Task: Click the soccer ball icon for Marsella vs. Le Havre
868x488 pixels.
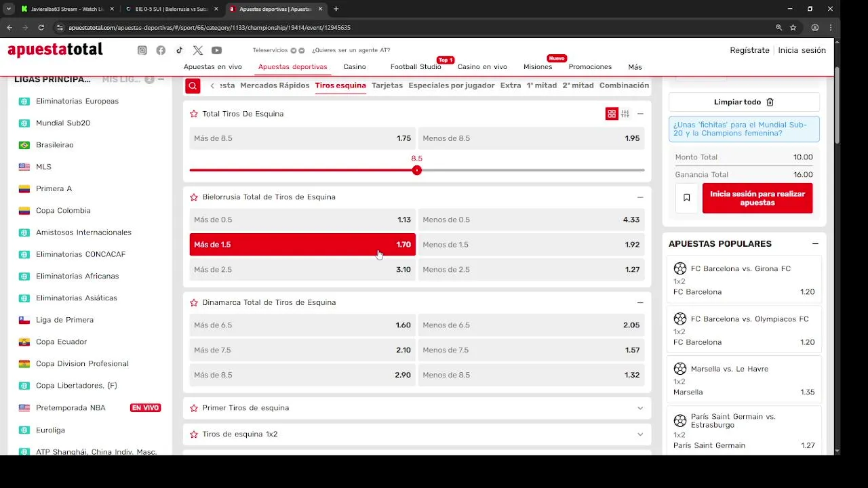Action: [x=680, y=369]
